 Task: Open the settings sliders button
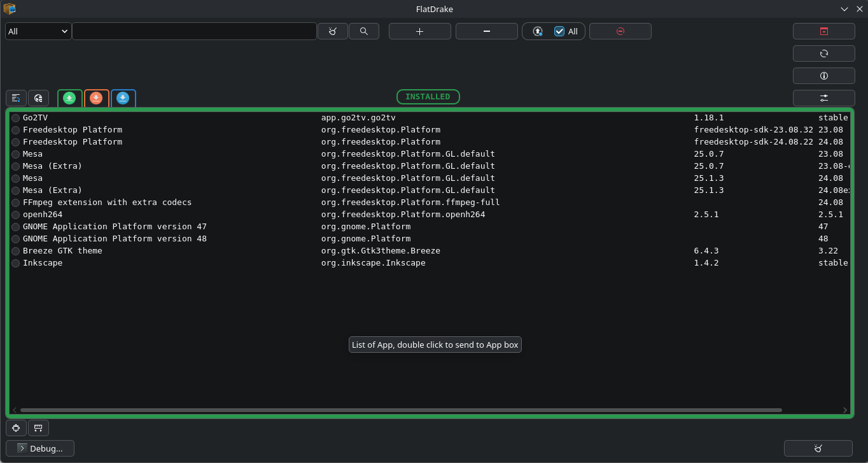tap(823, 98)
